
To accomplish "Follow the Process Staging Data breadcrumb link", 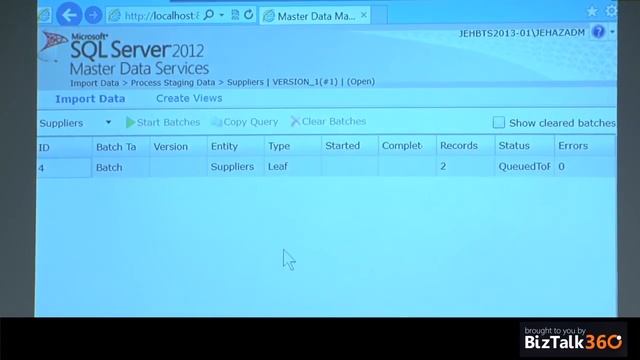I will pyautogui.click(x=173, y=82).
